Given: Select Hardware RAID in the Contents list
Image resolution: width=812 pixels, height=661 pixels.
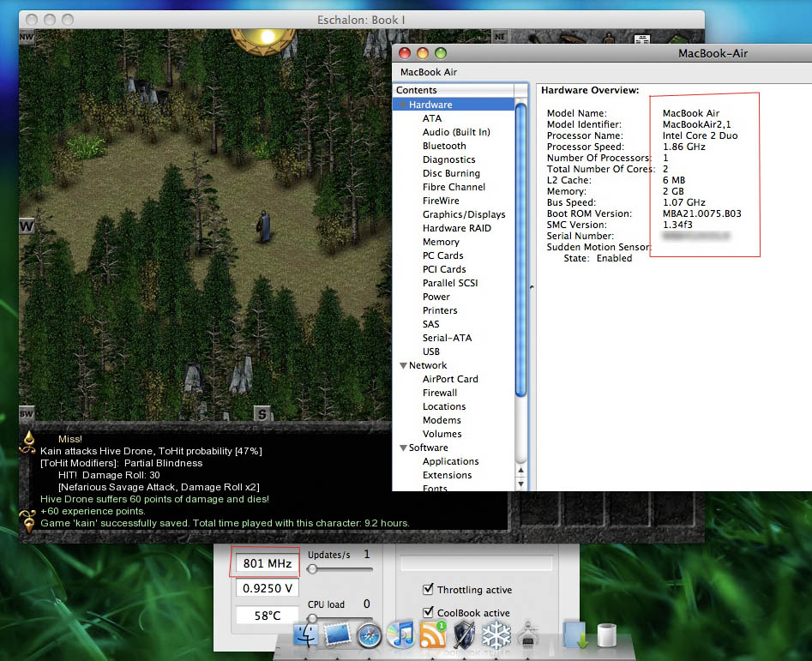Looking at the screenshot, I should pos(457,228).
